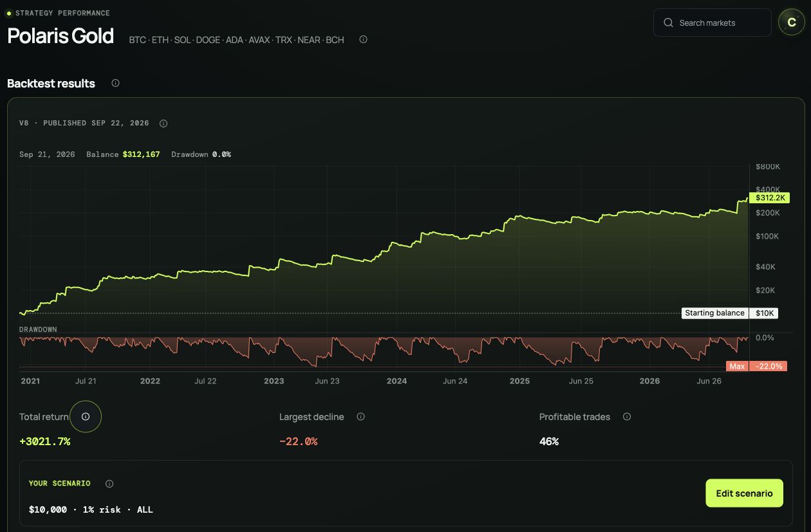Click the Starting balance label on the chart
This screenshot has height=532, width=811.
click(714, 313)
